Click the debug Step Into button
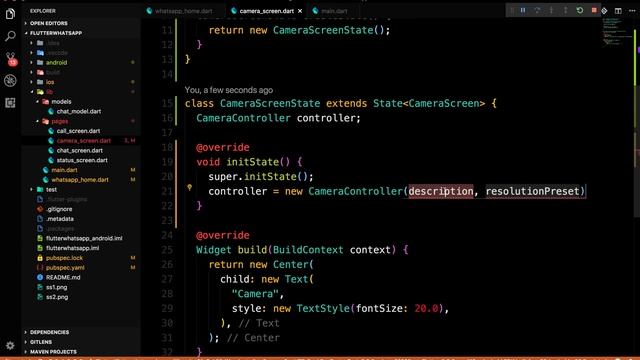This screenshot has height=360, width=640. pyautogui.click(x=551, y=11)
